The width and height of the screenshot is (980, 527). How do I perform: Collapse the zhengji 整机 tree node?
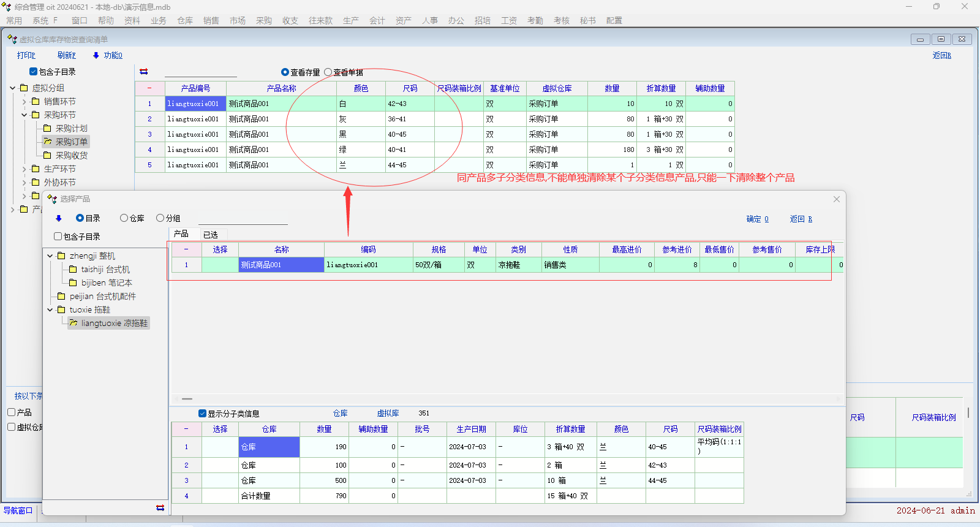[50, 256]
